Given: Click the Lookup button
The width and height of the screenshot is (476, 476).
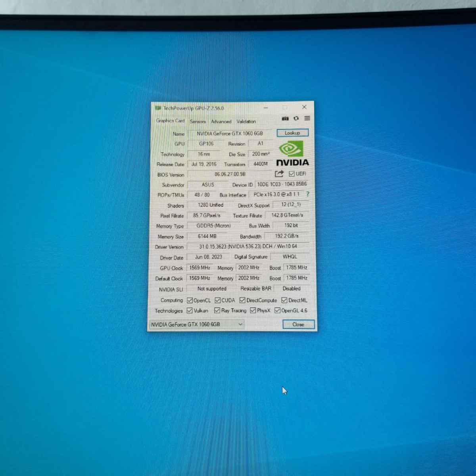Looking at the screenshot, I should click(292, 133).
